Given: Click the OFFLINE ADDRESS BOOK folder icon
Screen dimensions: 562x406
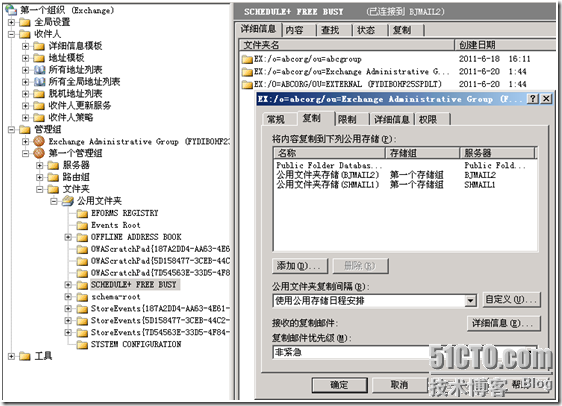Looking at the screenshot, I should click(82, 237).
